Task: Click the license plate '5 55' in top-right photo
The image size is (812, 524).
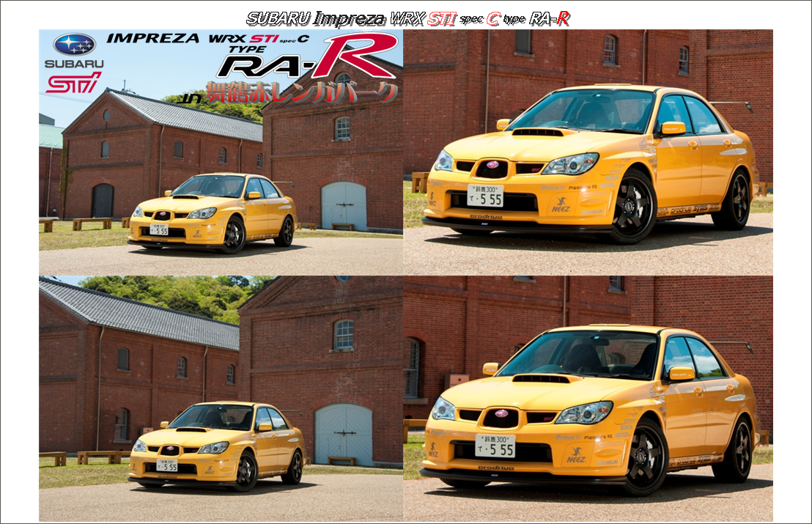Action: click(485, 196)
